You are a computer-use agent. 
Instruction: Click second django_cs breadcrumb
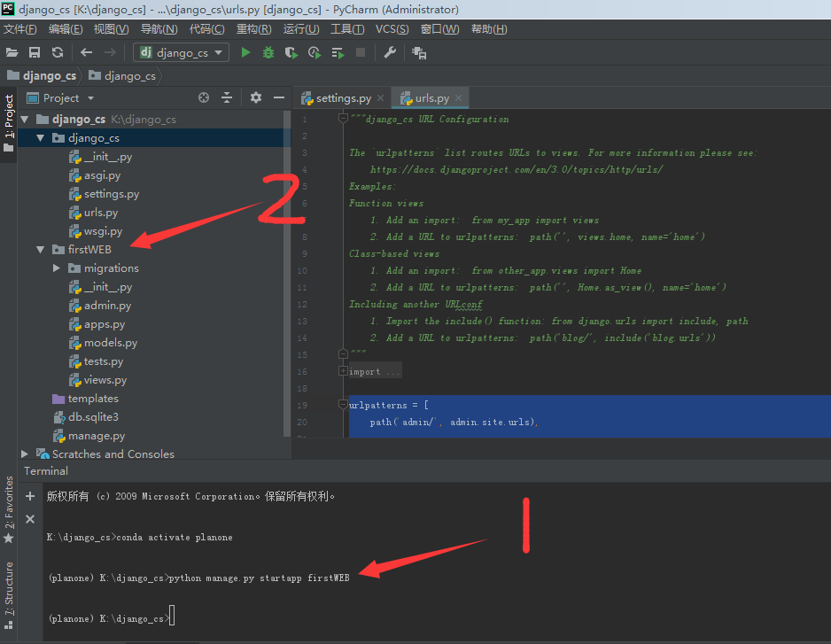tap(123, 76)
